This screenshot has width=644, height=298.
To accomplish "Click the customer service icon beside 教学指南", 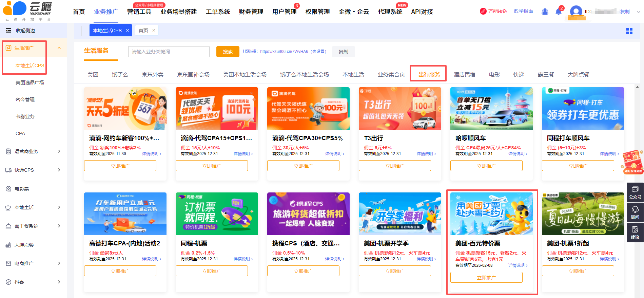I will pyautogui.click(x=545, y=12).
